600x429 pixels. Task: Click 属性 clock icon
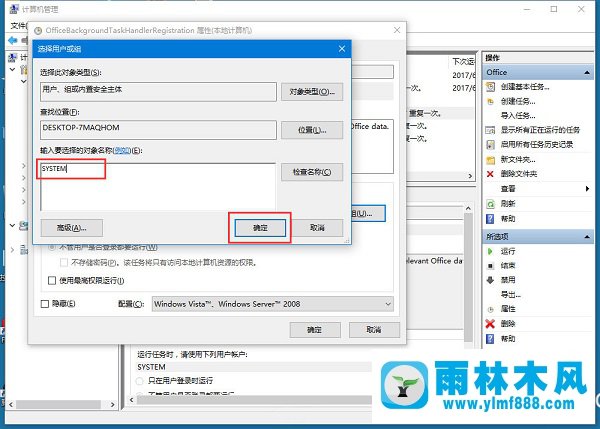[x=490, y=309]
